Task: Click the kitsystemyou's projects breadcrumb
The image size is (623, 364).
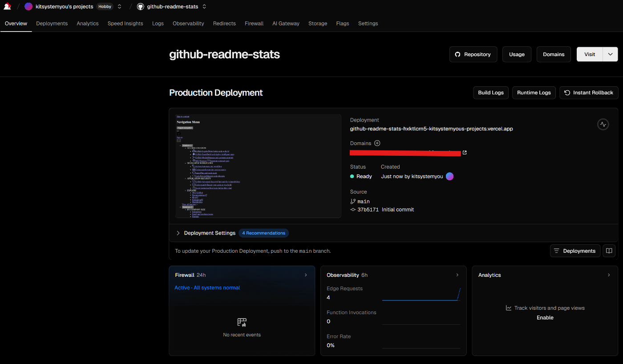Action: pos(65,7)
